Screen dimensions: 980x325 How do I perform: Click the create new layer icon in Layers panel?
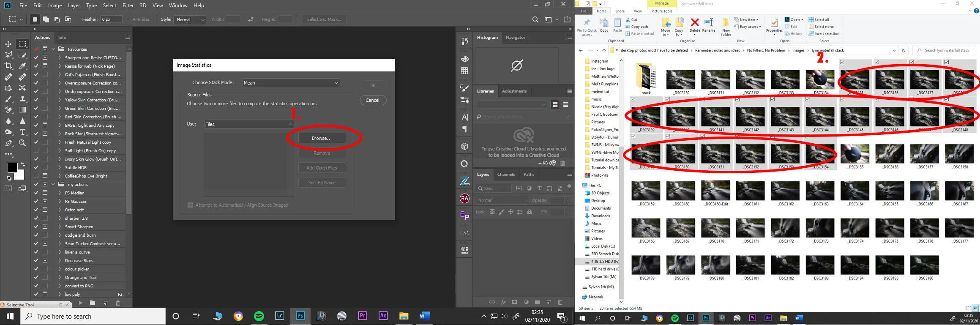click(549, 302)
